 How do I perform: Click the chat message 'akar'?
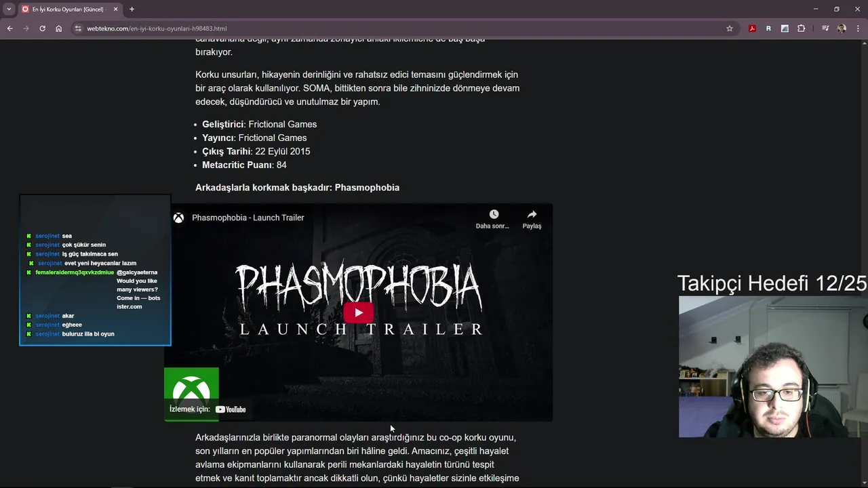point(68,316)
